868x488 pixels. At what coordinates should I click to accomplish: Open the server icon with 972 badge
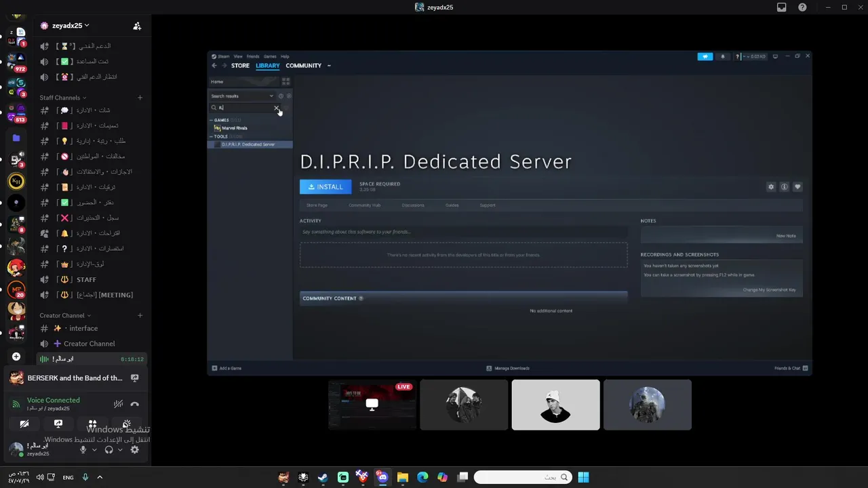[x=16, y=62]
